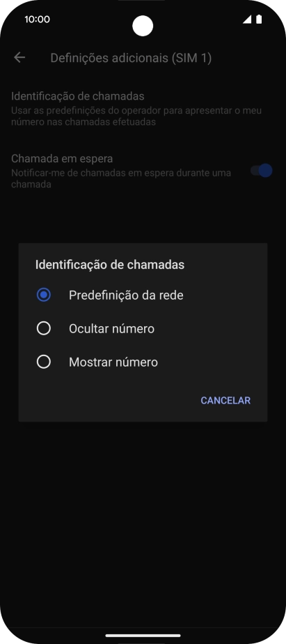This screenshot has height=644, width=286.
Task: Select the Predefinição da rede radio button
Action: [x=44, y=295]
